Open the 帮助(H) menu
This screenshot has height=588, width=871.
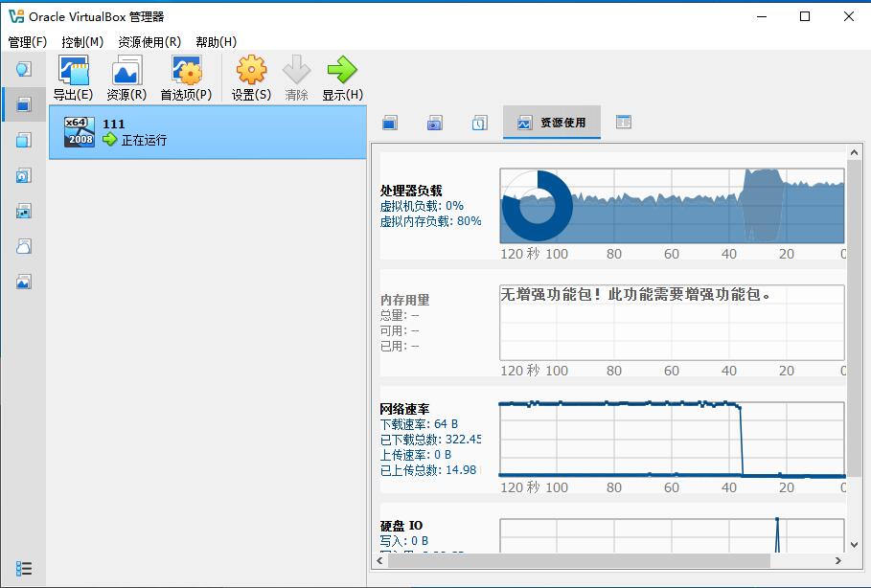(x=217, y=42)
